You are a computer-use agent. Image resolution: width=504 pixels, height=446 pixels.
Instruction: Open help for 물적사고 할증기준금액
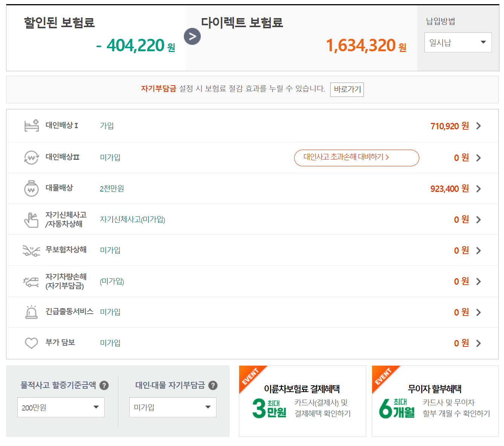tap(104, 385)
